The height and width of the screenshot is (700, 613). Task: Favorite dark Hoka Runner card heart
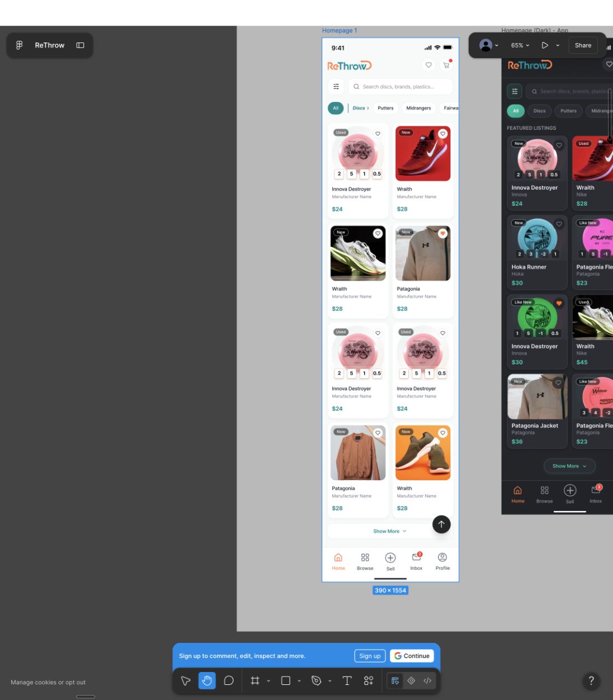point(559,224)
